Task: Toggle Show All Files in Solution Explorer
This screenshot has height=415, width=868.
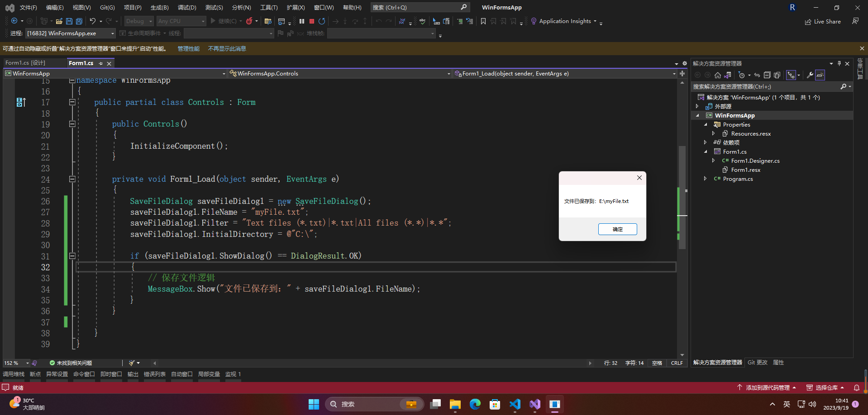Action: (777, 75)
